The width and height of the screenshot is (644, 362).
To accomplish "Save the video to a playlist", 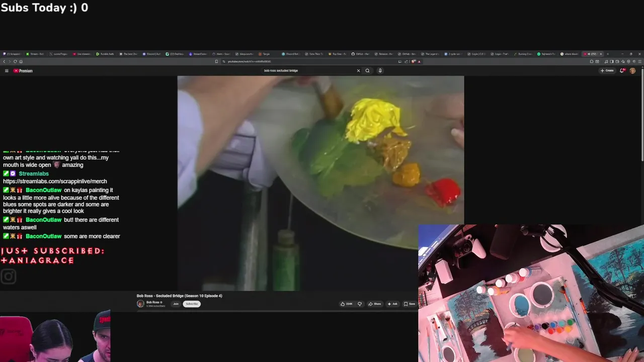I will (x=410, y=304).
